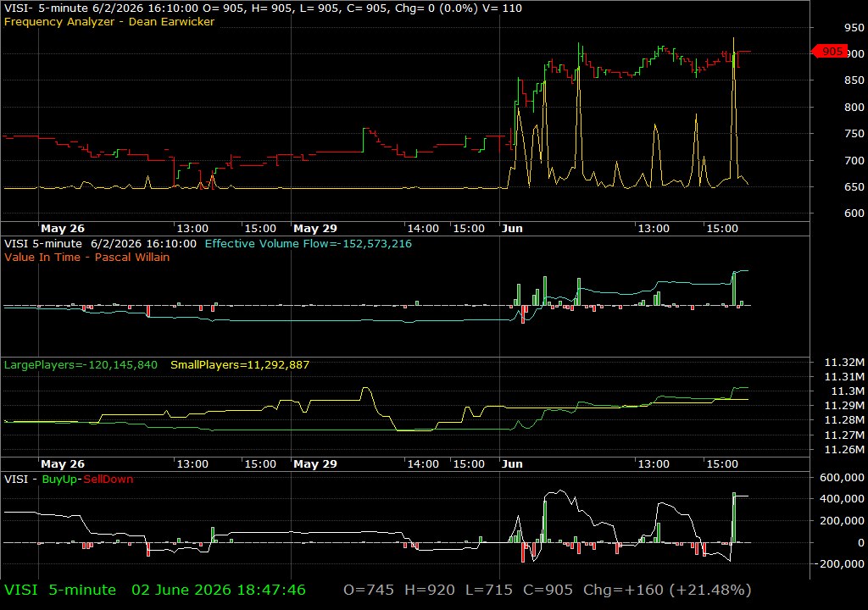
Task: Click the 750 price axis label
Action: [x=854, y=134]
